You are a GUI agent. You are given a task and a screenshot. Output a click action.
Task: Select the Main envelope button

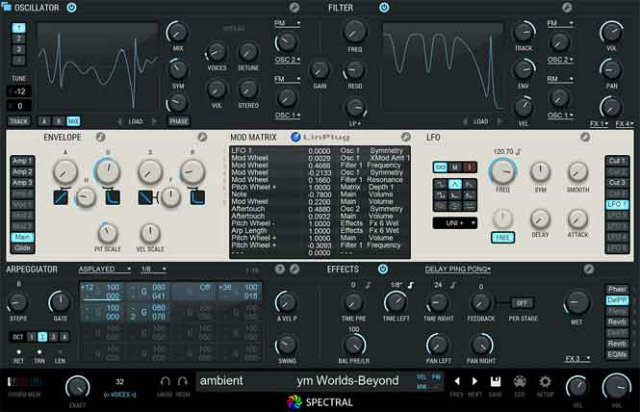point(22,237)
